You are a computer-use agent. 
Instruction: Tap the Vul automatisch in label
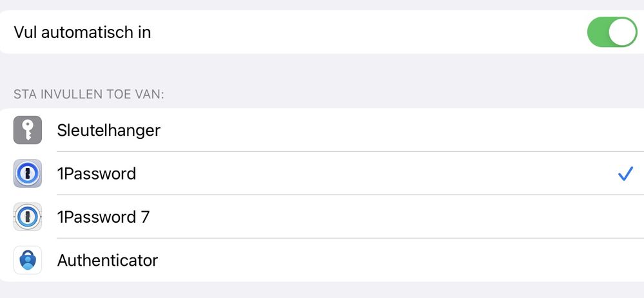[x=82, y=32]
